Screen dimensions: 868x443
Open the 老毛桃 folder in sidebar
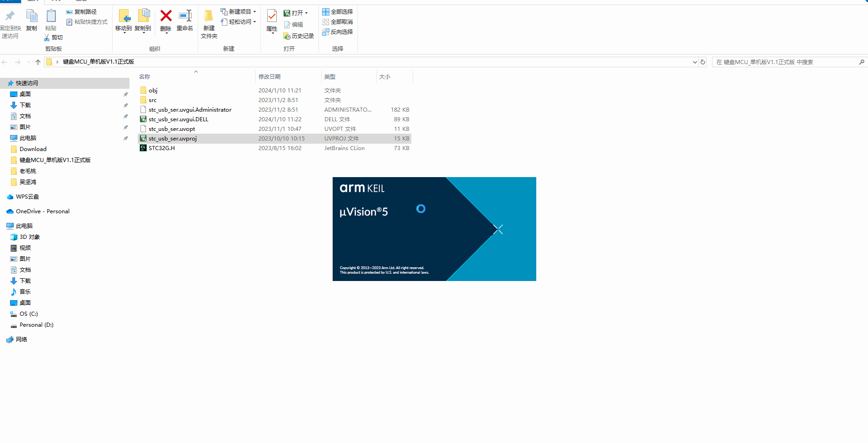pos(28,171)
